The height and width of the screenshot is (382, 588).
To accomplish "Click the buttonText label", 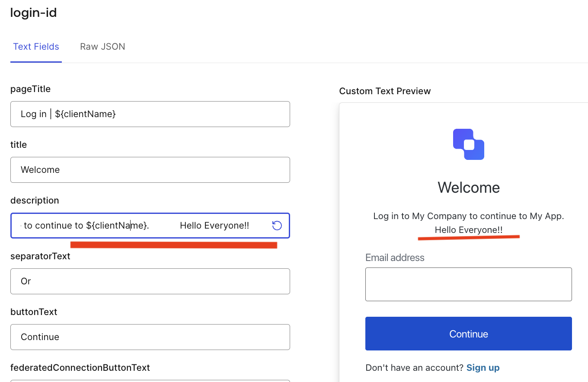I will tap(34, 312).
